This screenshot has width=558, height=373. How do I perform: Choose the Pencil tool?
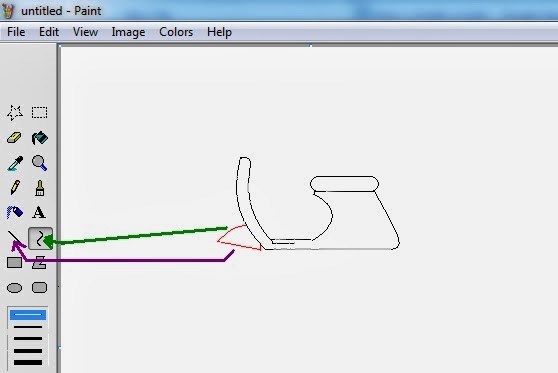coord(15,188)
